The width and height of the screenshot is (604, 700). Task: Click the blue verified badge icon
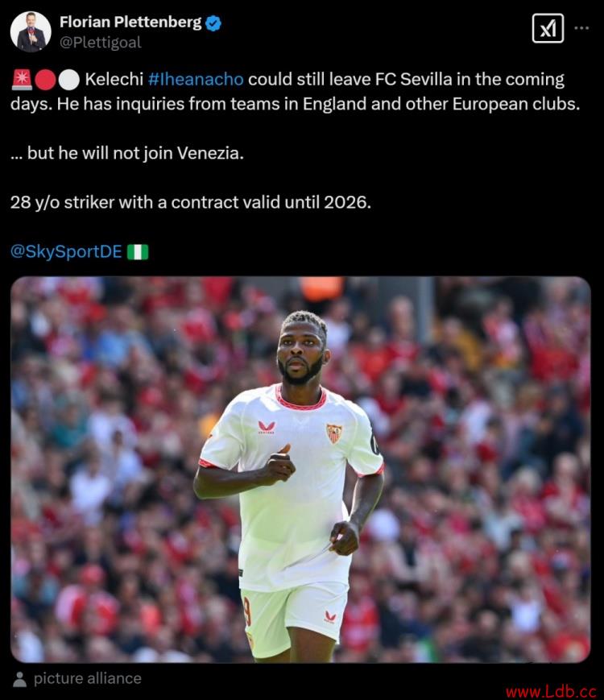[213, 23]
